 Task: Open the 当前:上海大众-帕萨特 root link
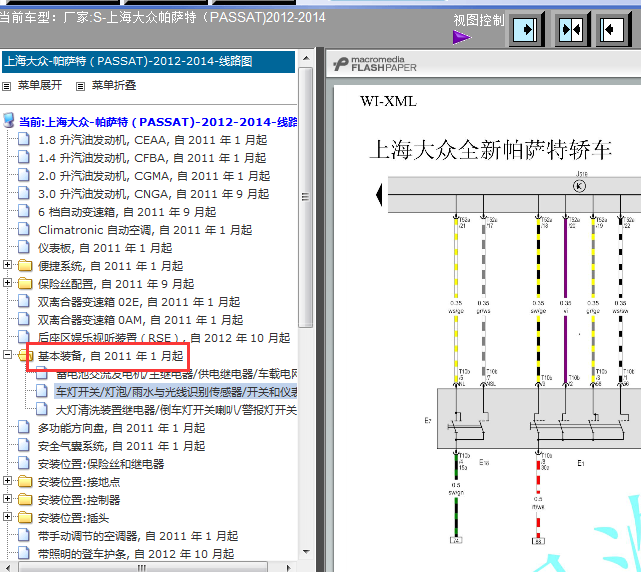(x=158, y=122)
